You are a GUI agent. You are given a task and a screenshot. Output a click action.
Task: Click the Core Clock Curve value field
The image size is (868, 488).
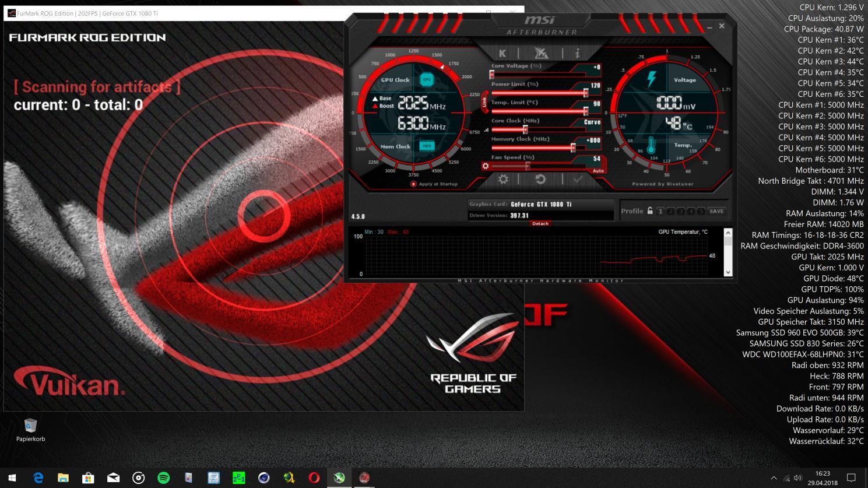(x=592, y=122)
